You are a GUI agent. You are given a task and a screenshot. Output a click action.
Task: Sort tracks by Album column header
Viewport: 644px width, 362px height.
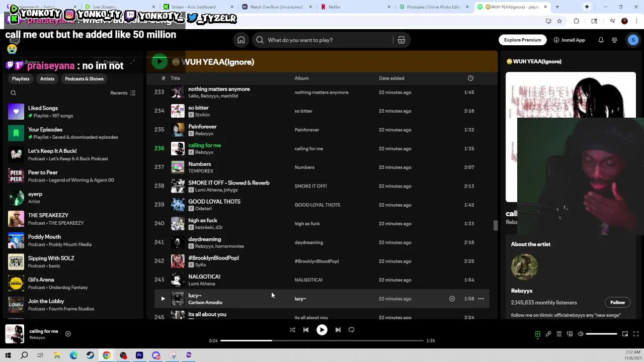301,78
